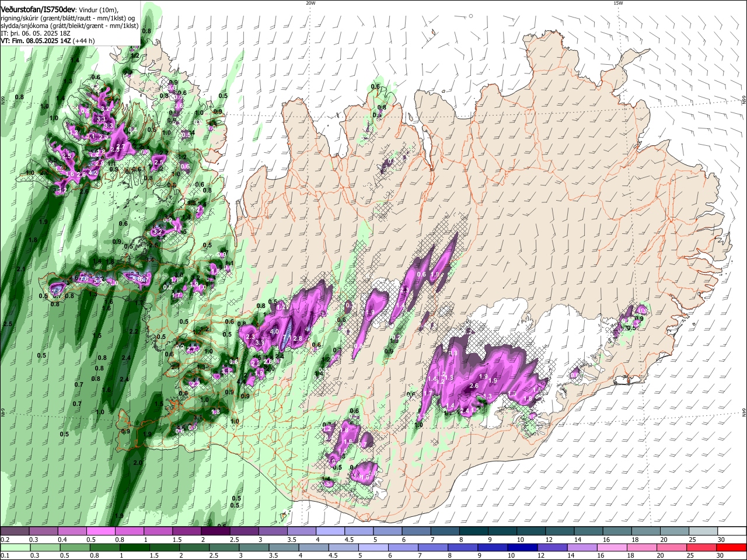Image resolution: width=747 pixels, height=560 pixels.
Task: Select the IT: þri. 06. 05. 2025 18Z line
Action: 34,33
